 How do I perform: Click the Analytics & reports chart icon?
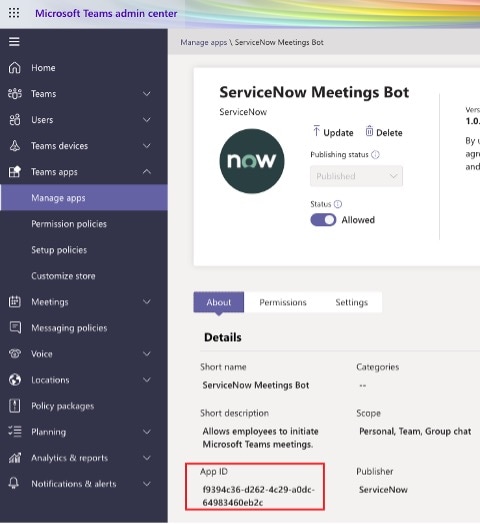[15, 457]
